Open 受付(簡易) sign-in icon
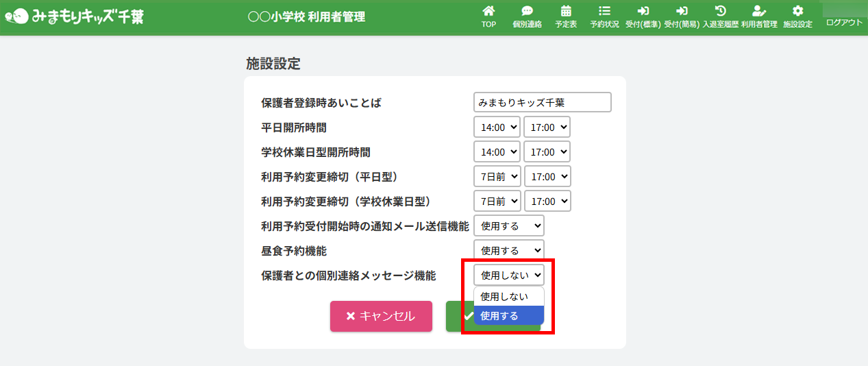This screenshot has width=868, height=366. (682, 12)
